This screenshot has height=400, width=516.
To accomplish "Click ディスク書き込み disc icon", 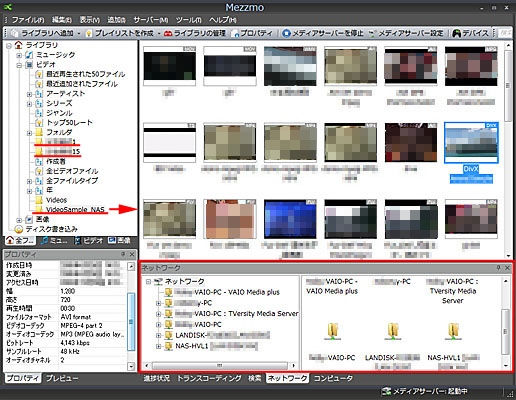I will tap(19, 229).
